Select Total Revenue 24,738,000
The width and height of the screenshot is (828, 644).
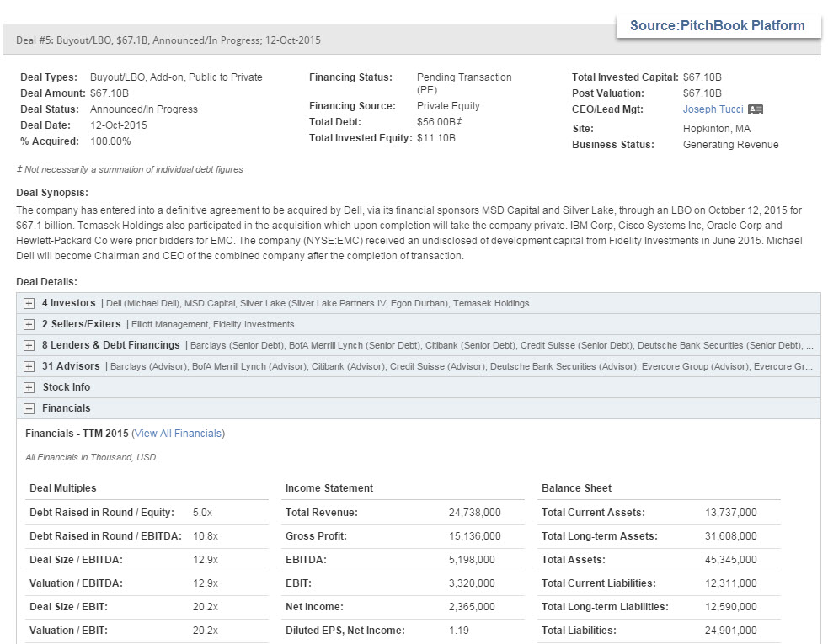tap(475, 513)
